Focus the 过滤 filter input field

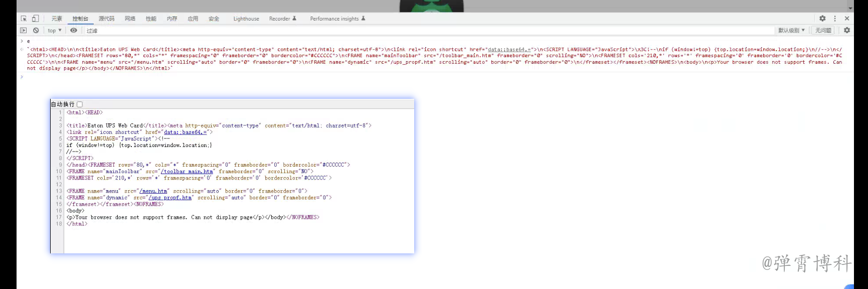click(x=429, y=31)
